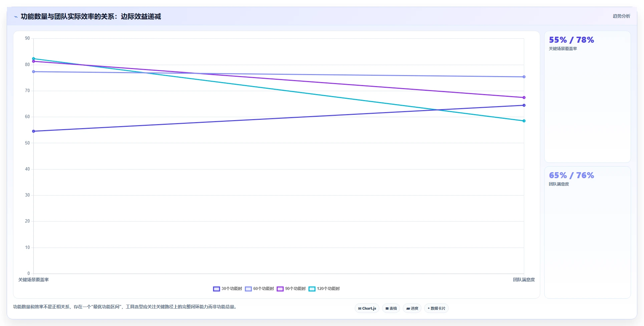Click the 趋势分析 label in the header

point(621,16)
